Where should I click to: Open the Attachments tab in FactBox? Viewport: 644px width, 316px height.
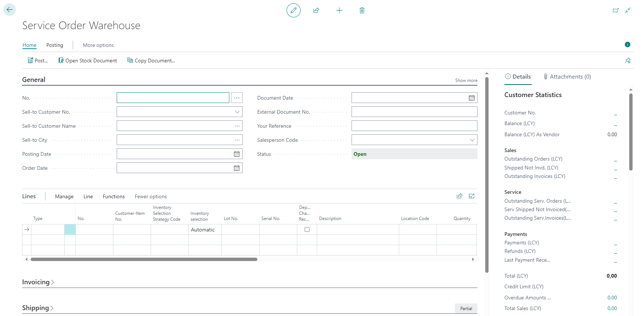pyautogui.click(x=567, y=77)
